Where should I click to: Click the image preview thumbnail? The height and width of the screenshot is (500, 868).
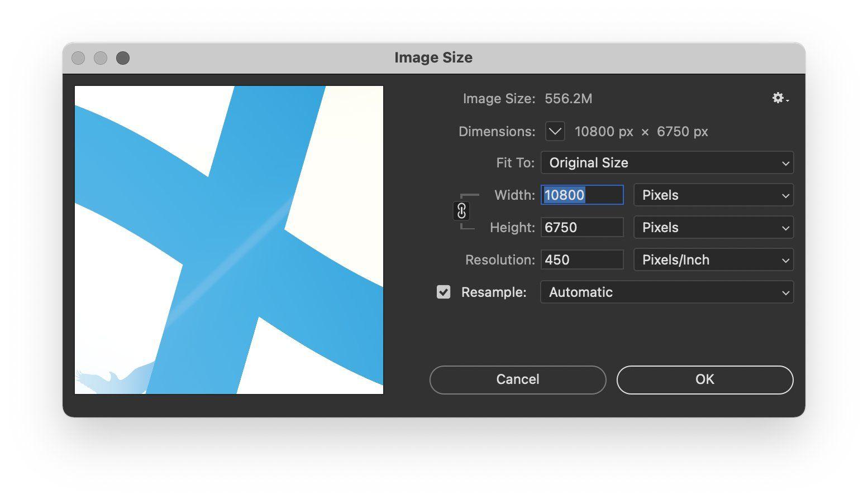[x=229, y=240]
